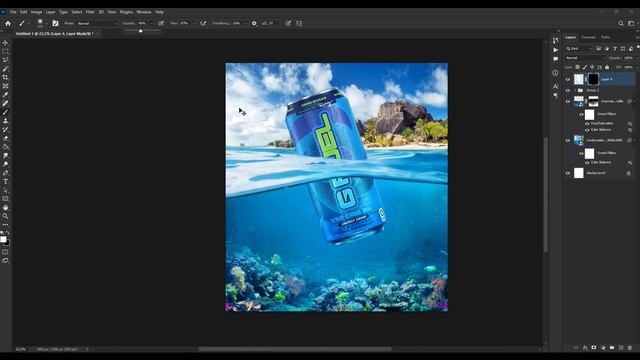Open the brush preset picker arrow

tap(46, 24)
